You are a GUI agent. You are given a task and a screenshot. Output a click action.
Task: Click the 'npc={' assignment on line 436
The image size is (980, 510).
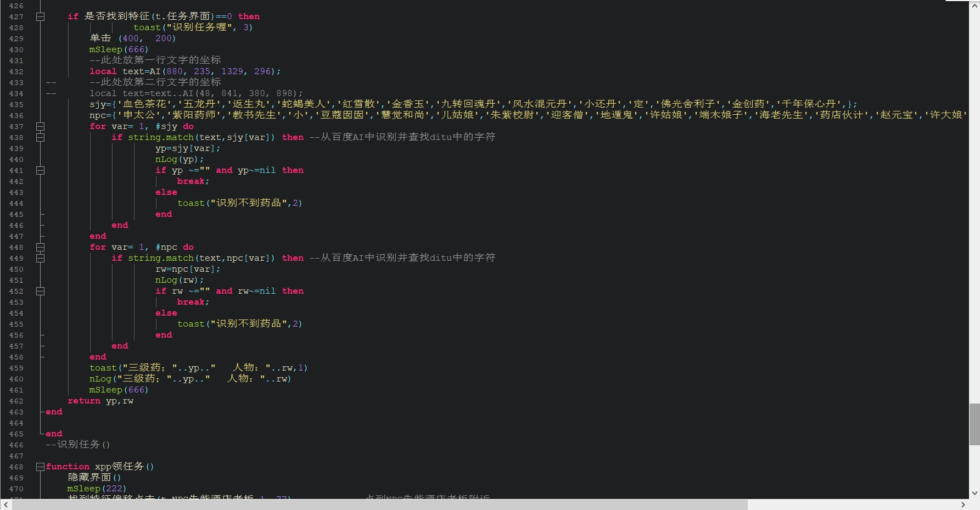click(103, 115)
